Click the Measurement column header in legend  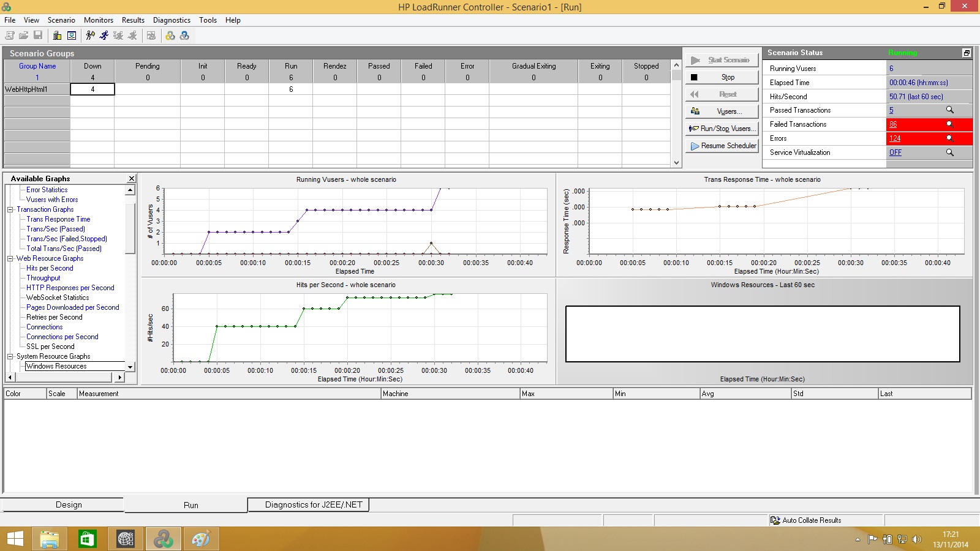click(x=229, y=394)
